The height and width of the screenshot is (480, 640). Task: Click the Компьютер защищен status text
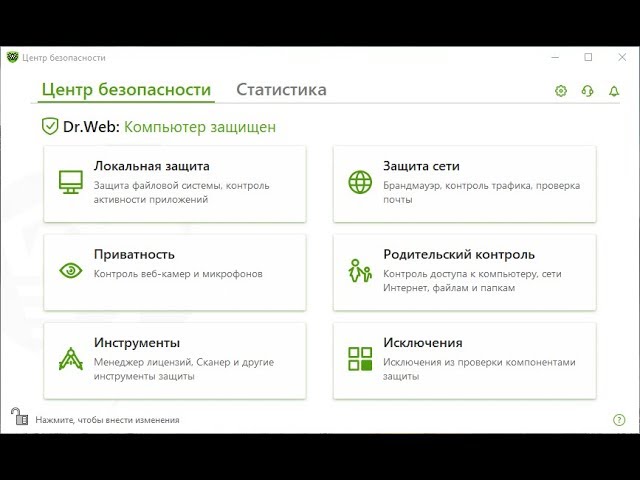tap(200, 127)
